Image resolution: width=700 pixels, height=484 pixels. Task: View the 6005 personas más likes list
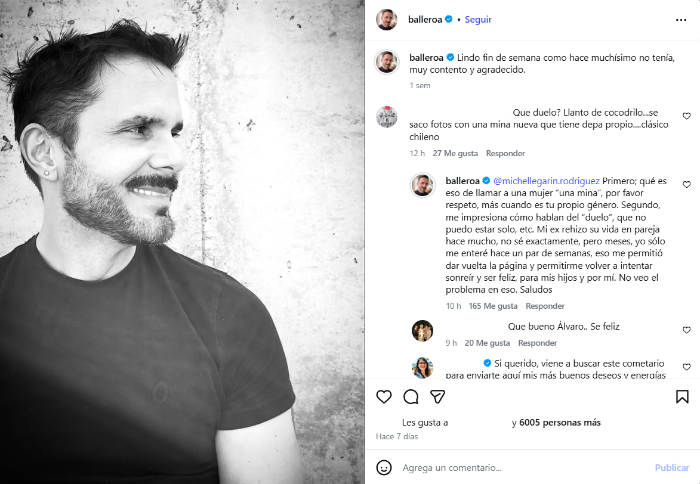pyautogui.click(x=560, y=423)
